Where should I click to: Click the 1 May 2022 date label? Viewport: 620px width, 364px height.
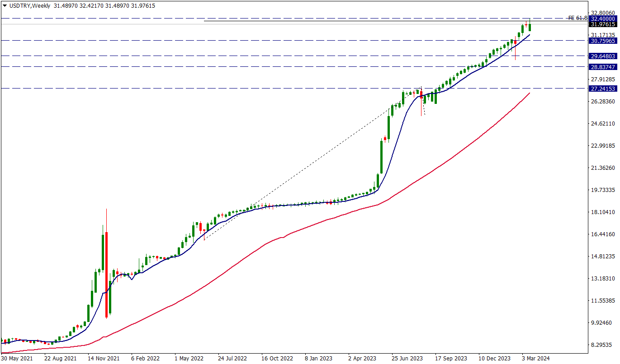(x=189, y=359)
